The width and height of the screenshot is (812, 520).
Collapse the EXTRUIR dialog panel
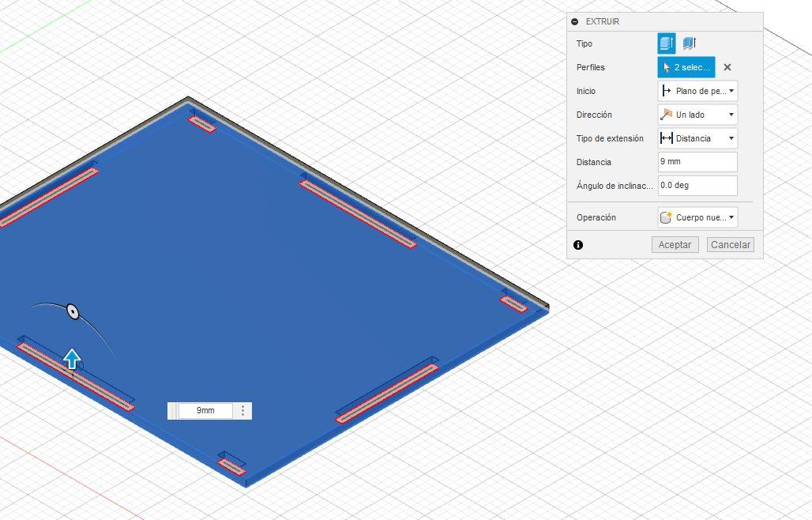[x=574, y=22]
